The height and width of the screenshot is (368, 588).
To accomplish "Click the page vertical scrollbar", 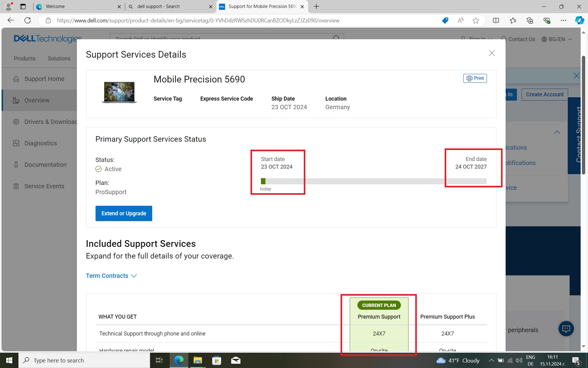I will pos(583,115).
